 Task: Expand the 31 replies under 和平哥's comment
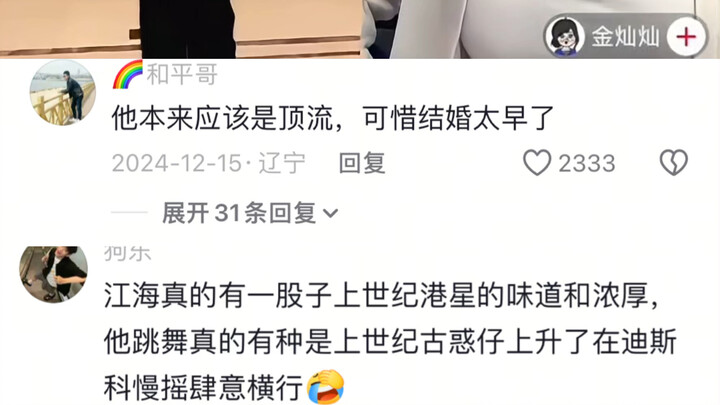239,213
